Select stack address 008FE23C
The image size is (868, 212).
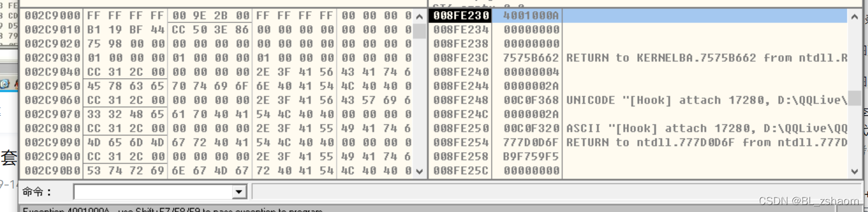460,58
